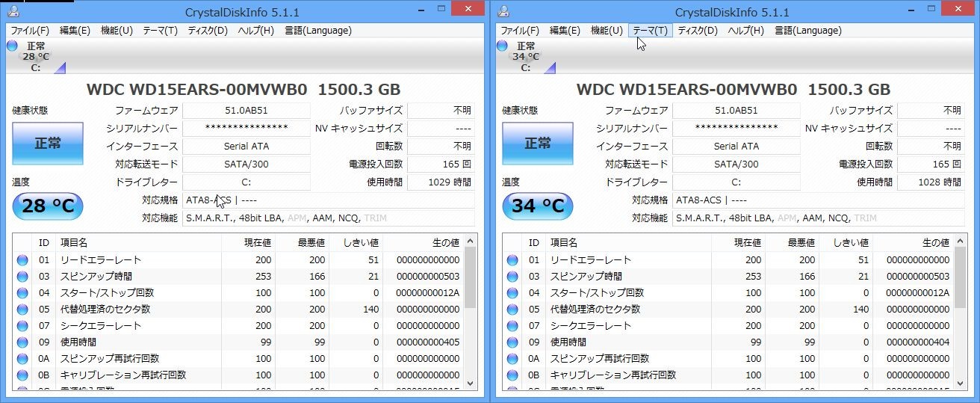This screenshot has width=980, height=403.
Task: Open ディスク(D) menu in left window
Action: coord(208,31)
